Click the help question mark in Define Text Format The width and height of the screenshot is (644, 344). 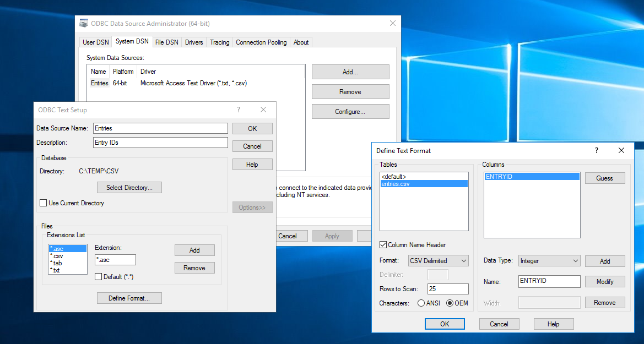(597, 150)
